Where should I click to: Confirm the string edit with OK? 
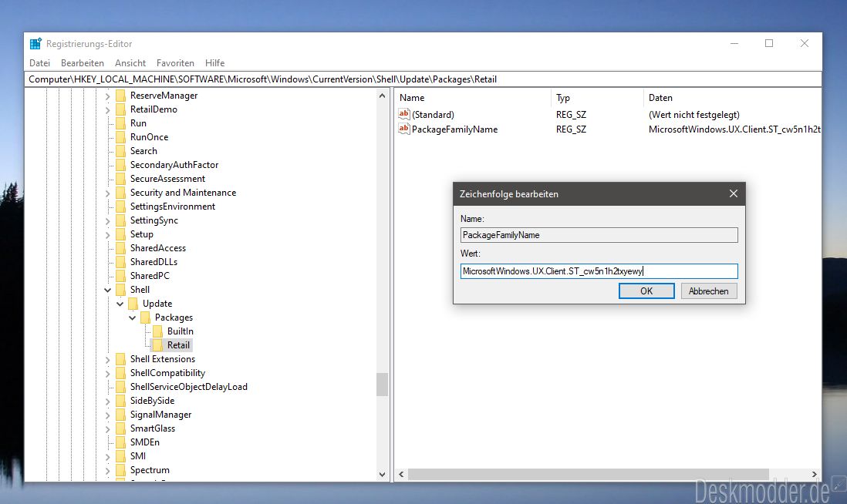646,291
